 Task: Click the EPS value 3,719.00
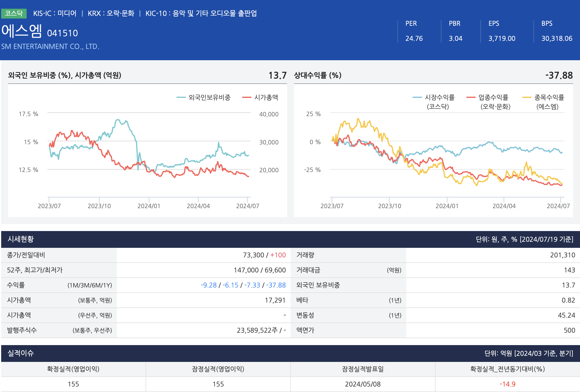502,39
